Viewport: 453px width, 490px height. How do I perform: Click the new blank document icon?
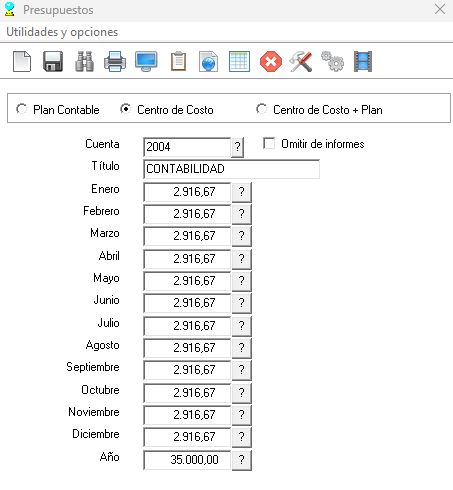[22, 62]
